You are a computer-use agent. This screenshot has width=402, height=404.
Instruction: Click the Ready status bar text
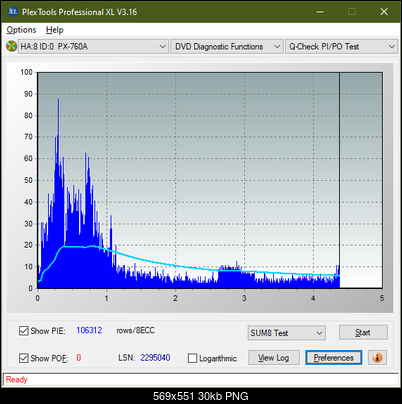coord(16,379)
